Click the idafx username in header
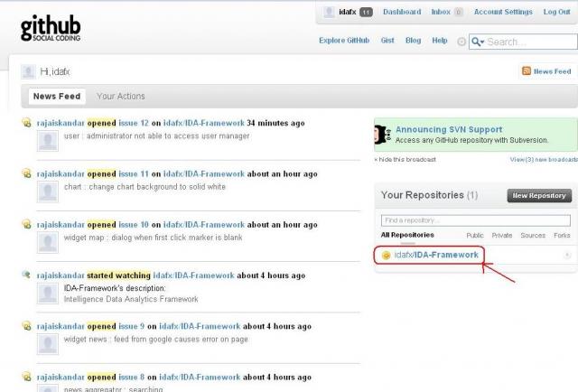This screenshot has height=392, width=578. [x=348, y=12]
